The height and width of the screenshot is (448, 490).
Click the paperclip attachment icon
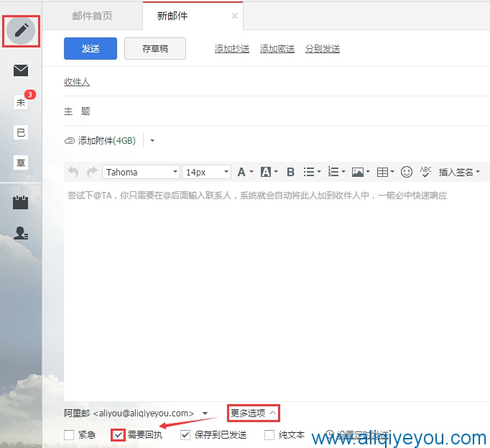point(70,141)
